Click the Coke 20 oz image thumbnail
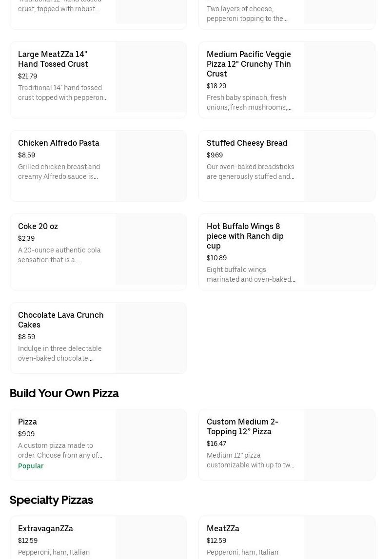392x559 pixels. (x=151, y=250)
